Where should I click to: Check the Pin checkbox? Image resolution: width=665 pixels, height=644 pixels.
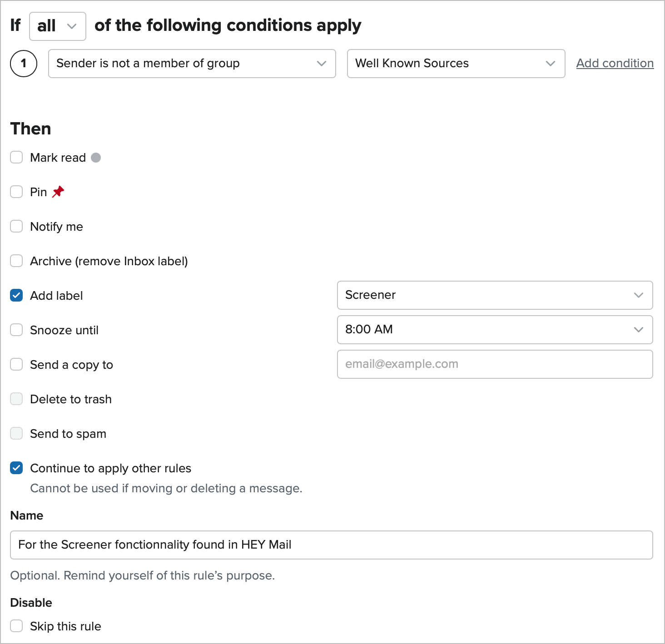point(17,192)
